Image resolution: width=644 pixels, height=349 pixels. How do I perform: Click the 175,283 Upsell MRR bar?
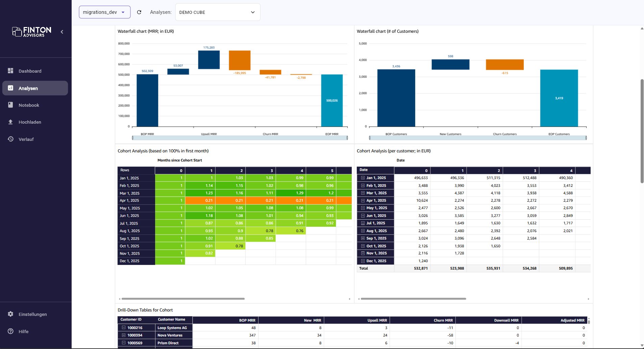click(209, 60)
